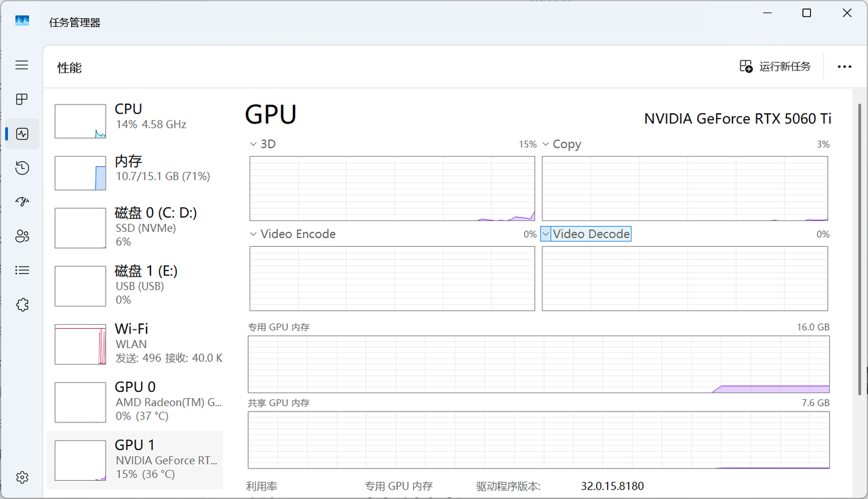This screenshot has height=499, width=868.
Task: Click the 16.0 GB dedicated memory label
Action: click(813, 327)
